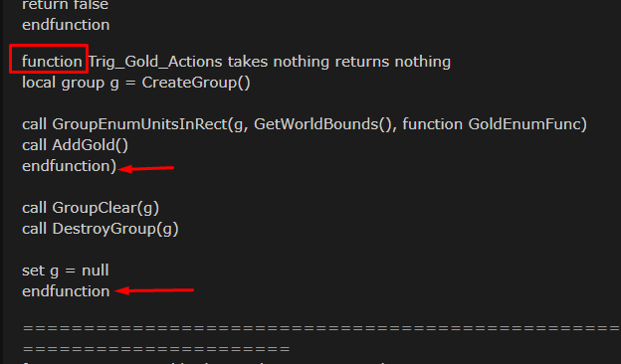Click 'local group g = CreateGroup()' line
621x364 pixels.
coord(136,84)
